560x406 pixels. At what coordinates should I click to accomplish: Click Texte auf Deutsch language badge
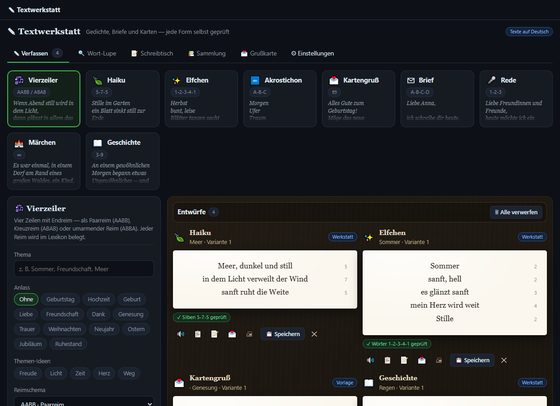[529, 32]
